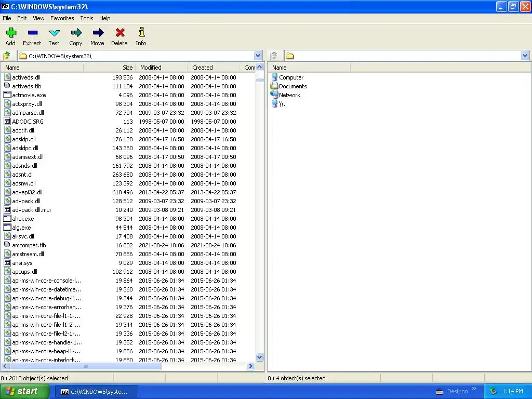Select the api-ms-win-core-console file

[x=47, y=280]
